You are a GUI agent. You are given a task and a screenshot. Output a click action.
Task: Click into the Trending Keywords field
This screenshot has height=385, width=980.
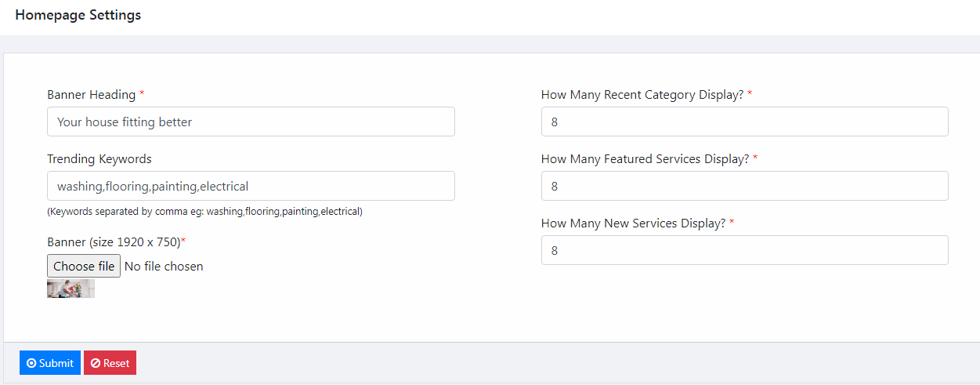pyautogui.click(x=251, y=186)
